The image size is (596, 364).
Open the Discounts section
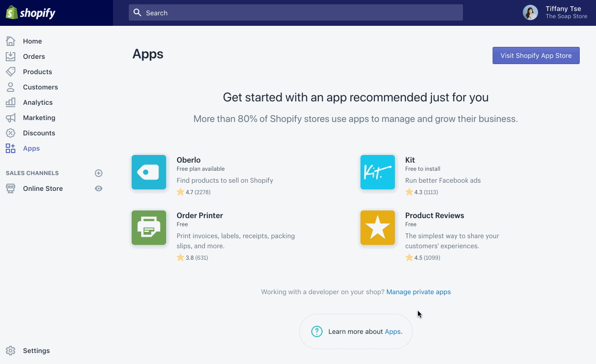tap(39, 133)
